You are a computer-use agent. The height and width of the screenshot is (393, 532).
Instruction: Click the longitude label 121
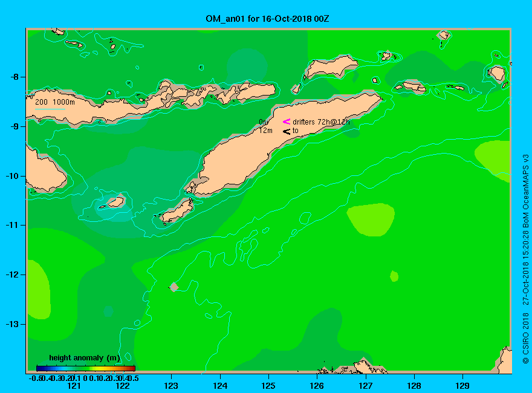(74, 386)
